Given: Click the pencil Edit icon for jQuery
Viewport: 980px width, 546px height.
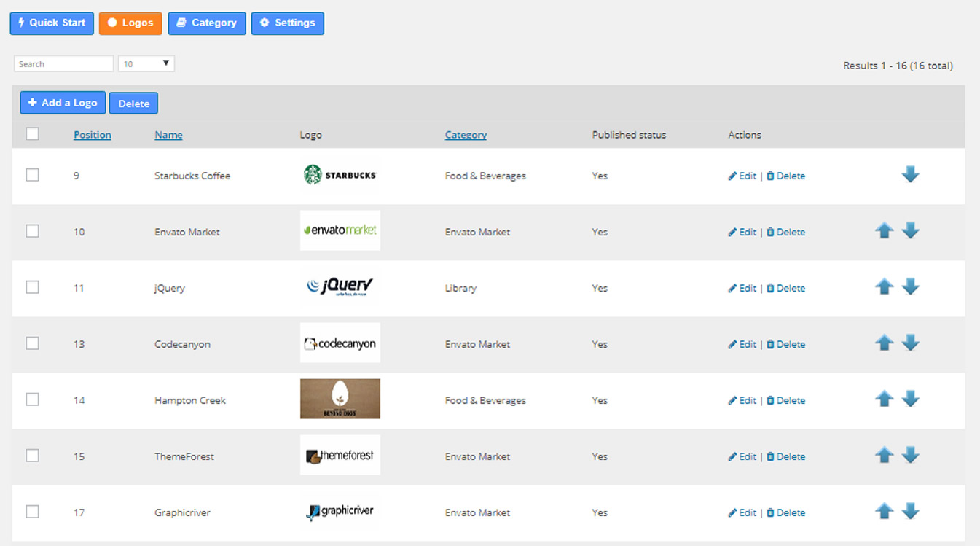Looking at the screenshot, I should pos(732,288).
